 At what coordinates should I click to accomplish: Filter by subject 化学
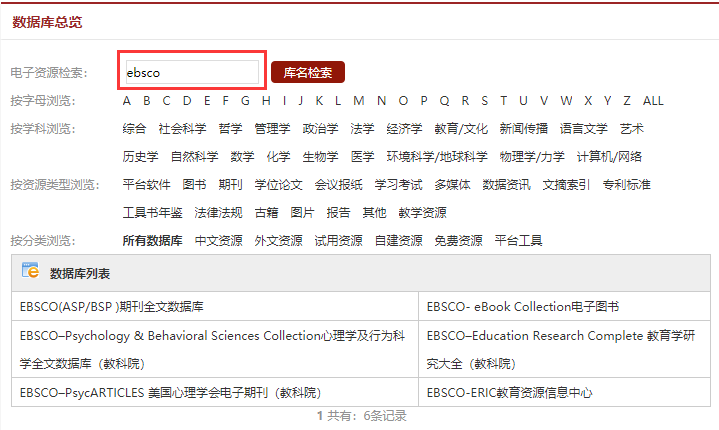(278, 157)
